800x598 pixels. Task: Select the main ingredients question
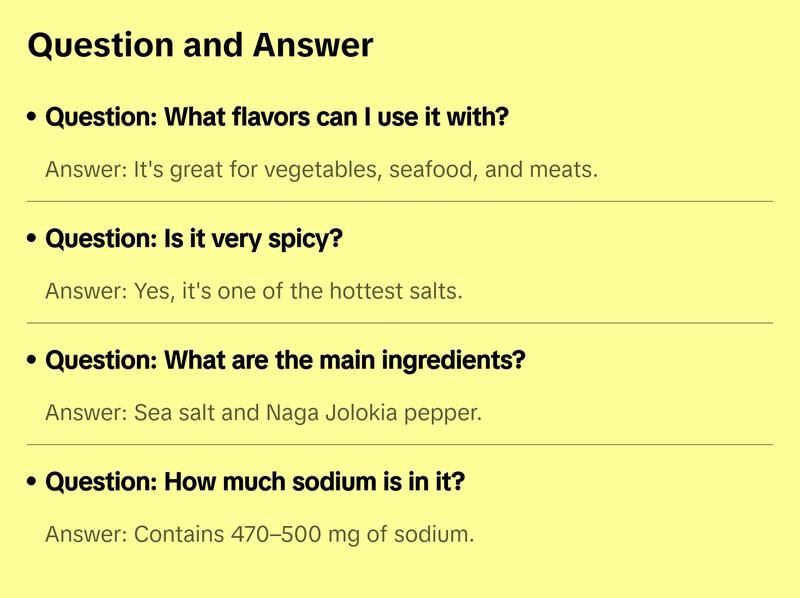click(x=286, y=361)
